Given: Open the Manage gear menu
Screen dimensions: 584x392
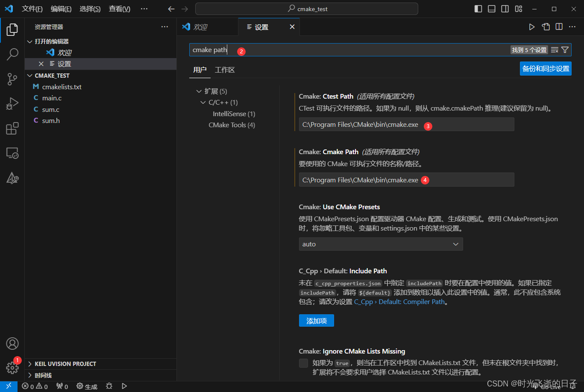Looking at the screenshot, I should pos(12,368).
